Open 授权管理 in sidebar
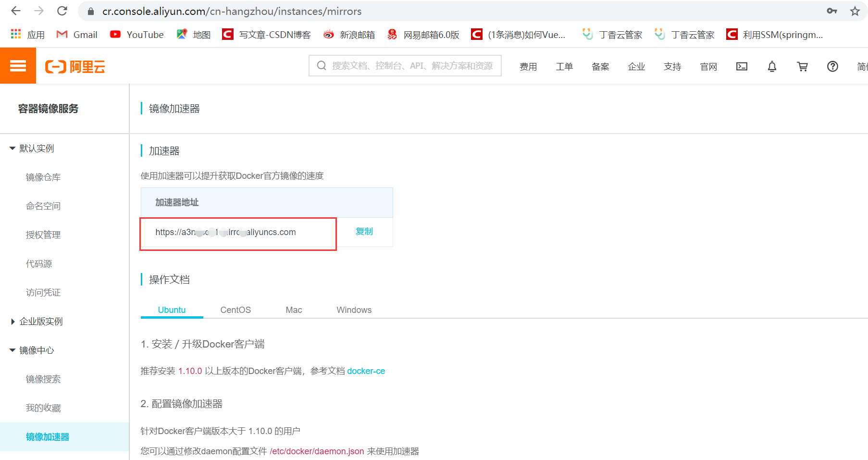This screenshot has height=460, width=868. [43, 235]
